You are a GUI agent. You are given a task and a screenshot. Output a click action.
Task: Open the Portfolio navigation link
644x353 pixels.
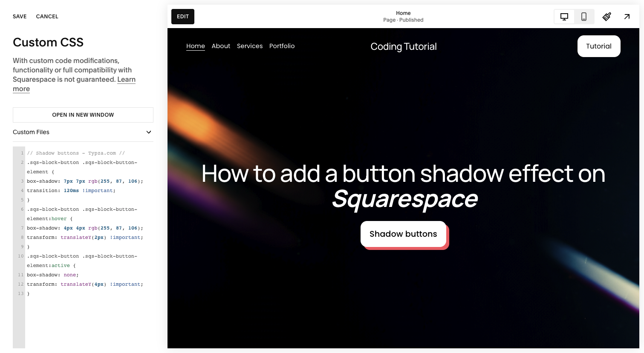click(x=282, y=46)
